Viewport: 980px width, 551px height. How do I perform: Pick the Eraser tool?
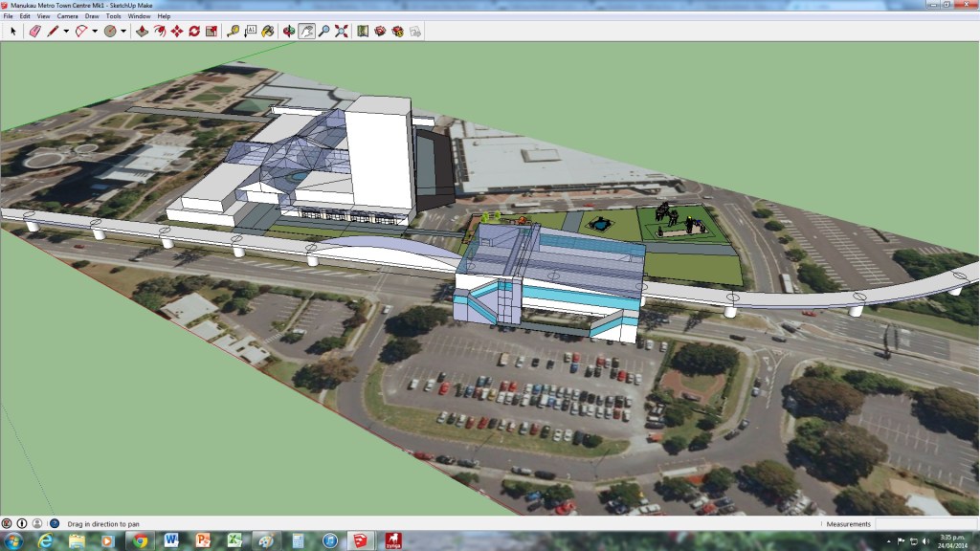click(x=34, y=30)
